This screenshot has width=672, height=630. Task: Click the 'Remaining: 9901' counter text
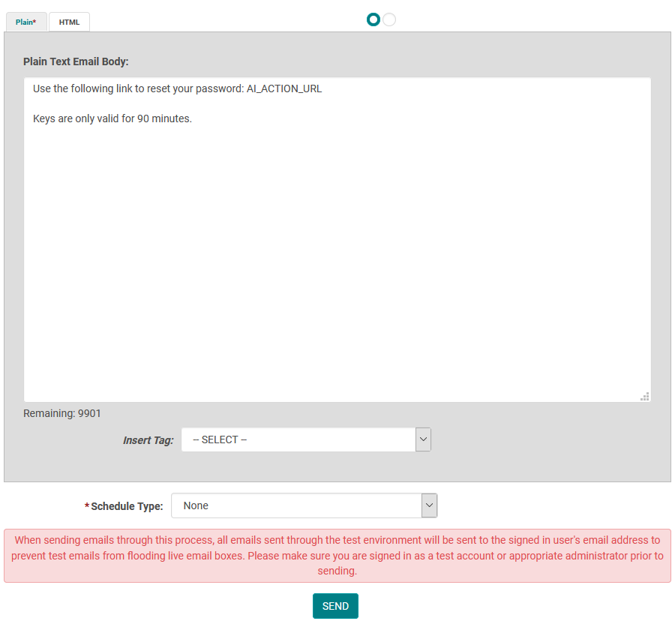pyautogui.click(x=62, y=413)
